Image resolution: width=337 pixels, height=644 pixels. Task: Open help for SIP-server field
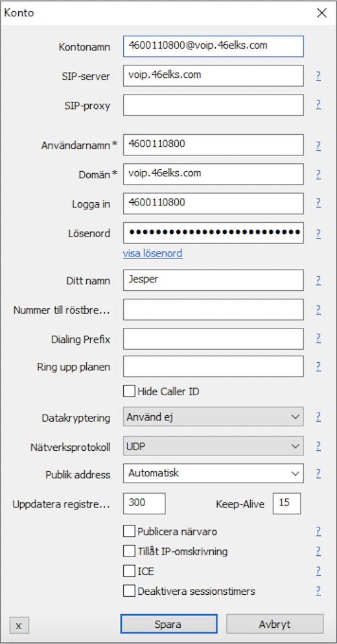coord(318,76)
